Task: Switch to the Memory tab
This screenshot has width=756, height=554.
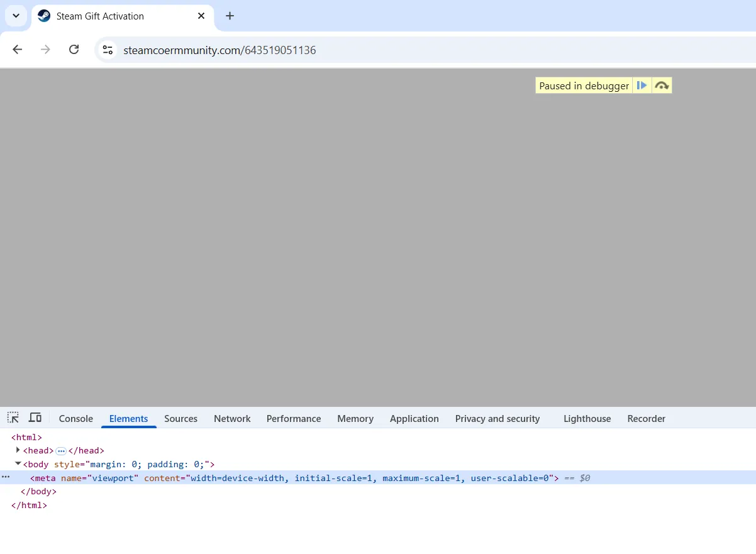Action: (355, 419)
